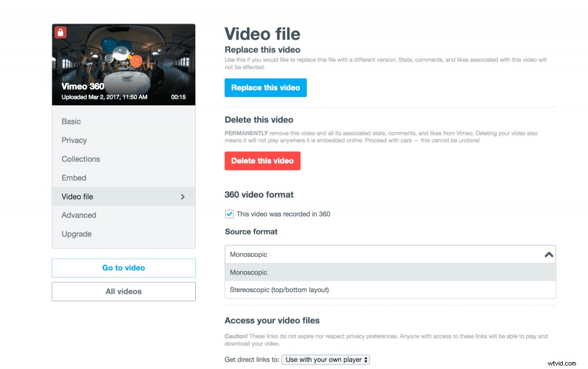588x369 pixels.
Task: Click the Replace this video button
Action: pos(265,87)
